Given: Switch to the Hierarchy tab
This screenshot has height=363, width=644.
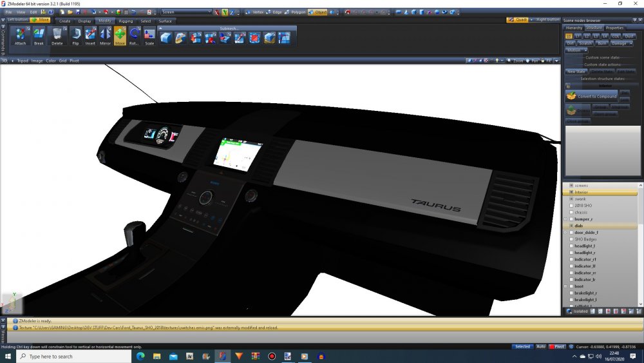Looking at the screenshot, I should 574,28.
